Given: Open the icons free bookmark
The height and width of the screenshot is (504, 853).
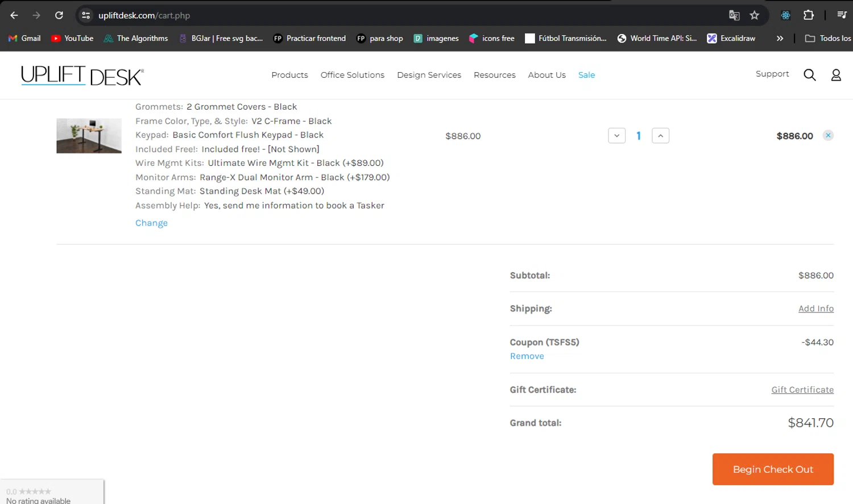Looking at the screenshot, I should click(492, 38).
